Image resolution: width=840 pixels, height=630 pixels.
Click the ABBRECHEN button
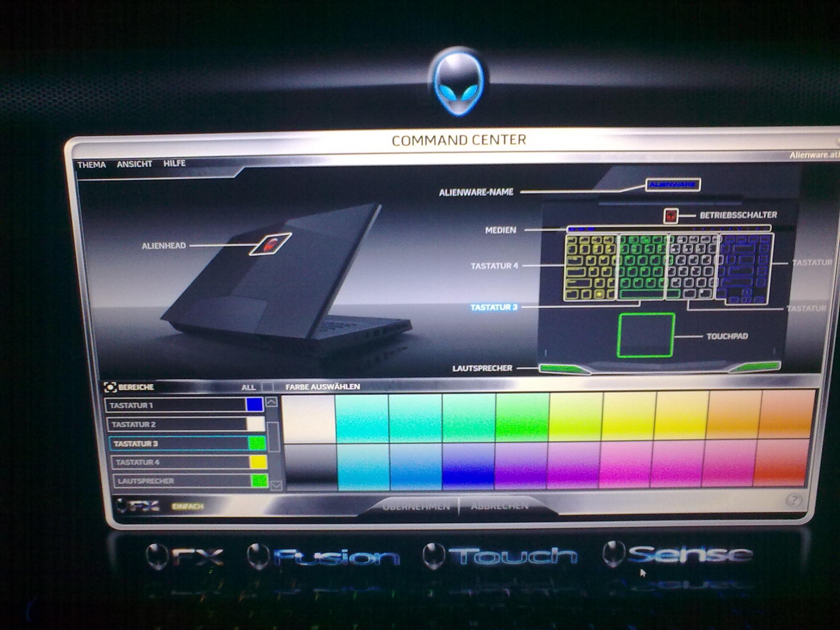(499, 506)
